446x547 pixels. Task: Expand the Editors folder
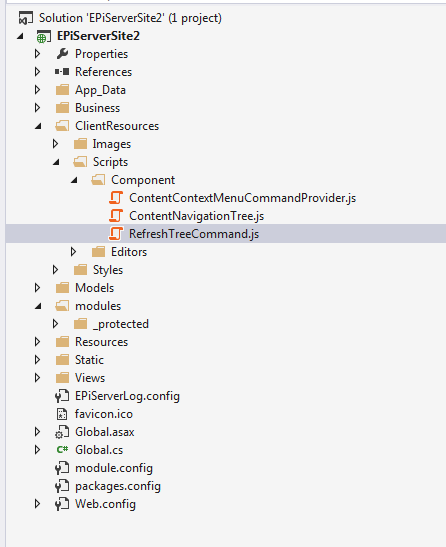pos(73,252)
